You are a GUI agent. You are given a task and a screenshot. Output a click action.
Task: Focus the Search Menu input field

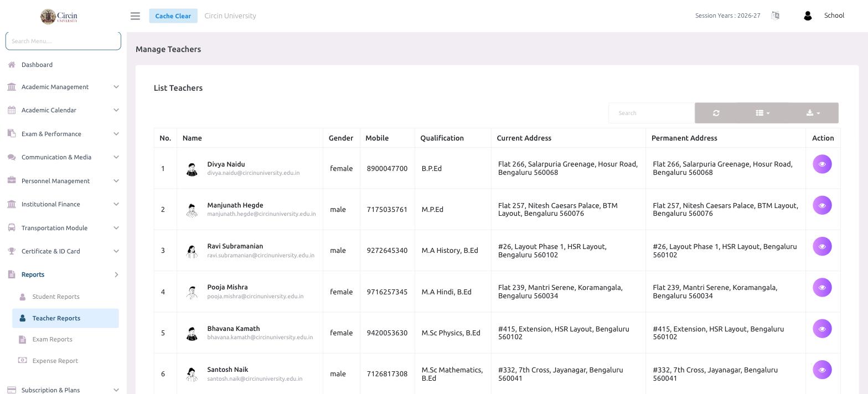63,41
